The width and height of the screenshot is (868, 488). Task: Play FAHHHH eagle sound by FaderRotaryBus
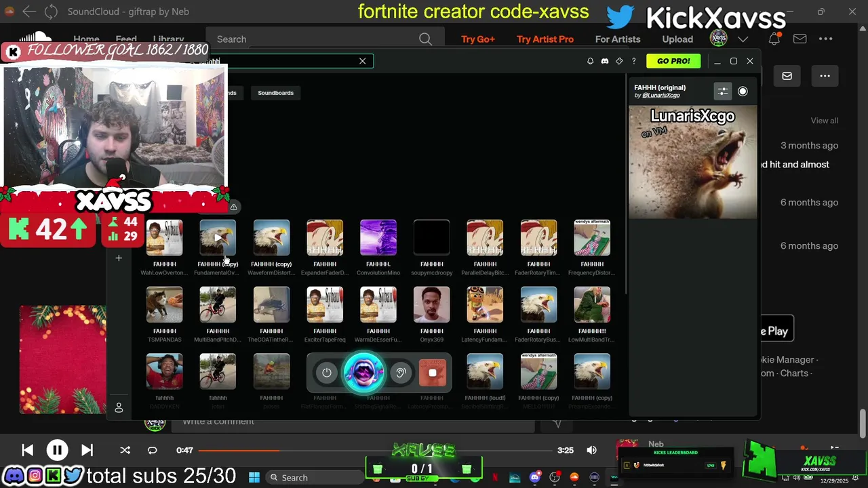point(538,305)
